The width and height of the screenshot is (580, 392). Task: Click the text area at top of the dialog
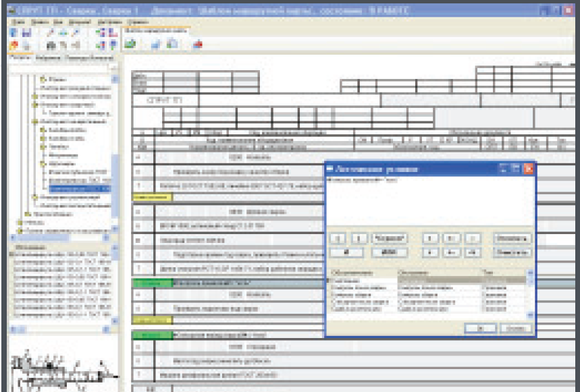coord(430,200)
